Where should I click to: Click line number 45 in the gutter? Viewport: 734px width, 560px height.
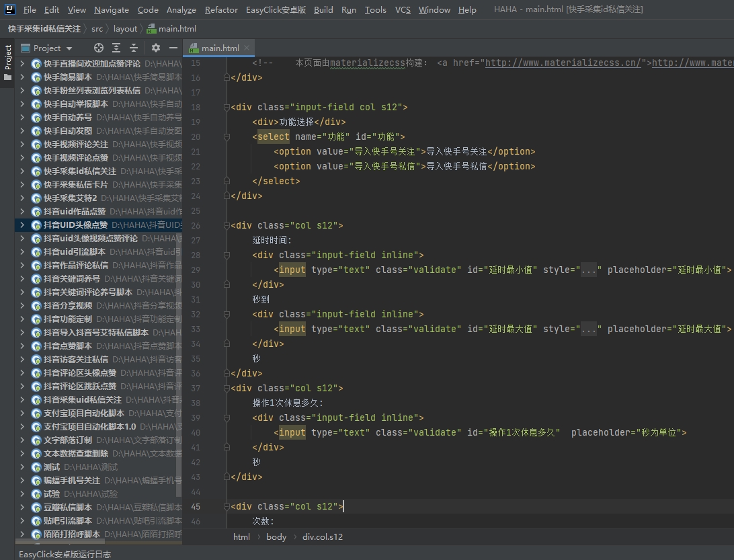(x=195, y=507)
